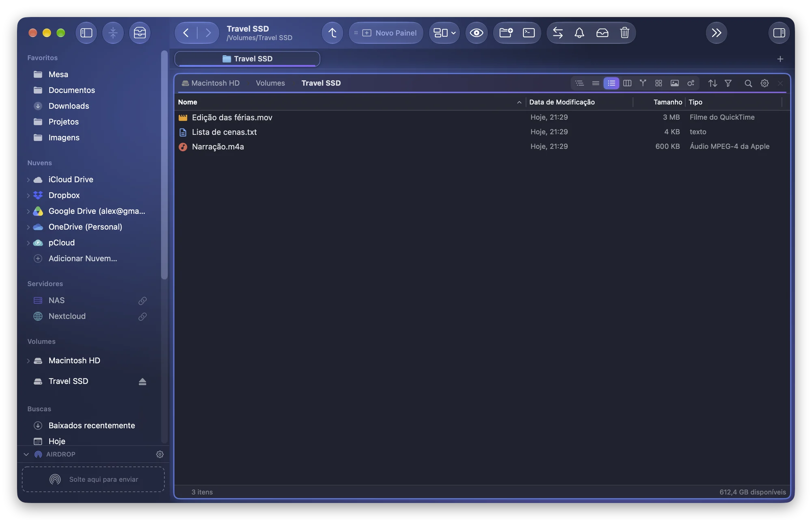Viewport: 812px width, 520px height.
Task: Open notifications bell icon
Action: click(x=579, y=33)
